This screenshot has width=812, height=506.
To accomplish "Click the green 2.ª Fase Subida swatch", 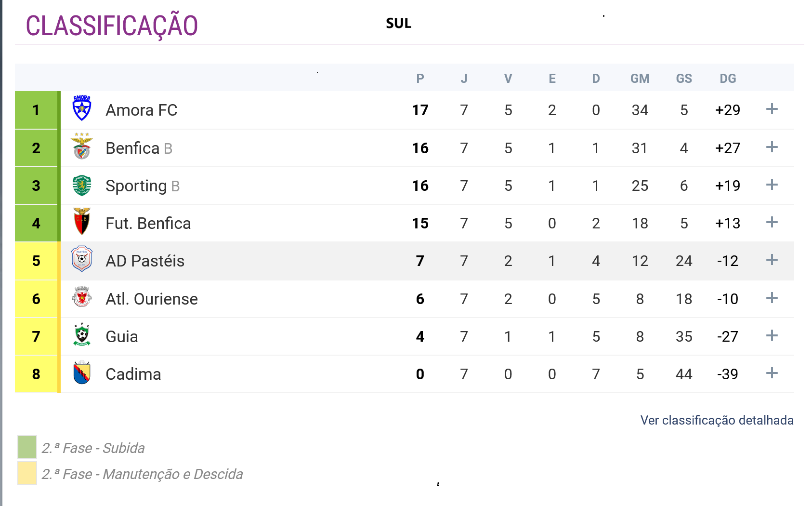I will pyautogui.click(x=27, y=447).
